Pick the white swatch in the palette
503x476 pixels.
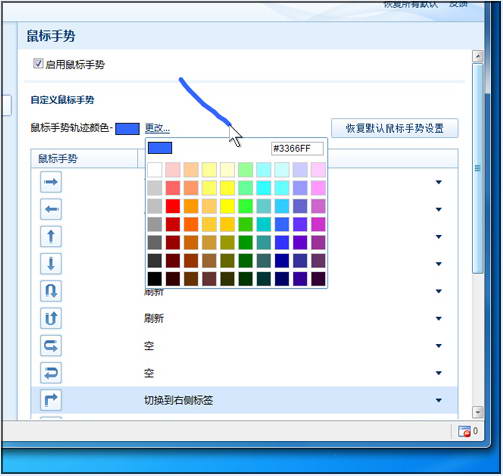click(155, 170)
